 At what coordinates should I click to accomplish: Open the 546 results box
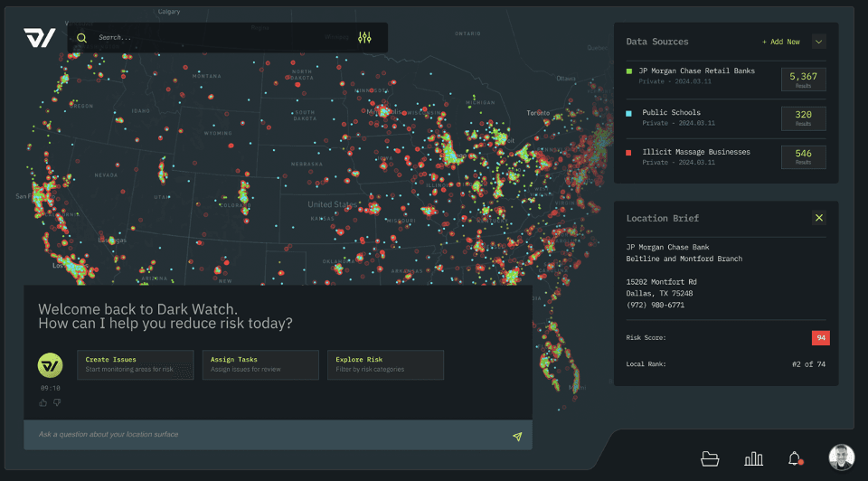tap(803, 157)
